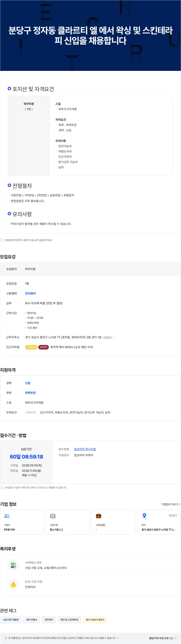Screen dimensions: 181x644
Task: Click the industry briefcase icon
Action: pos(99,516)
